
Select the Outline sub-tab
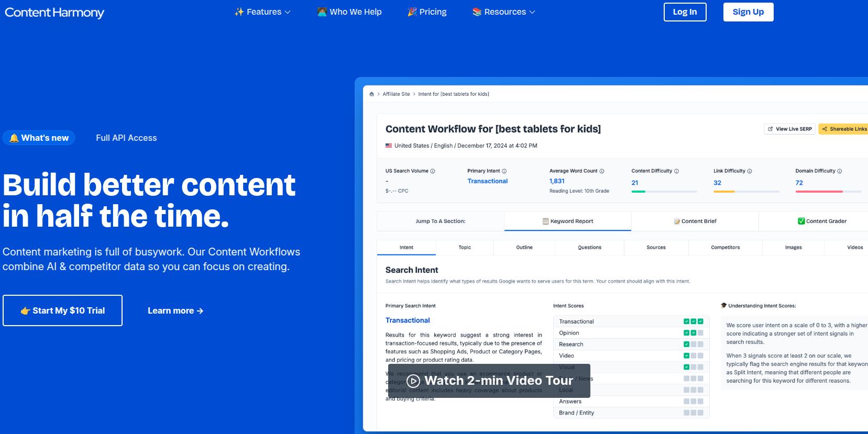point(524,247)
